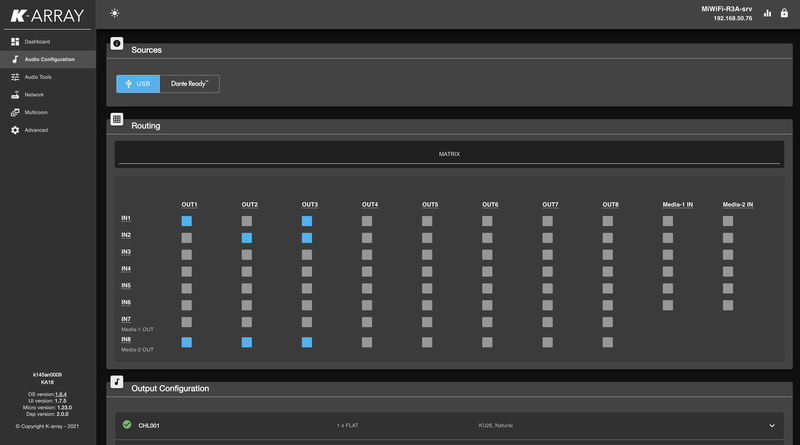Click the Sources section icon
Image resolution: width=800 pixels, height=445 pixels.
point(117,45)
